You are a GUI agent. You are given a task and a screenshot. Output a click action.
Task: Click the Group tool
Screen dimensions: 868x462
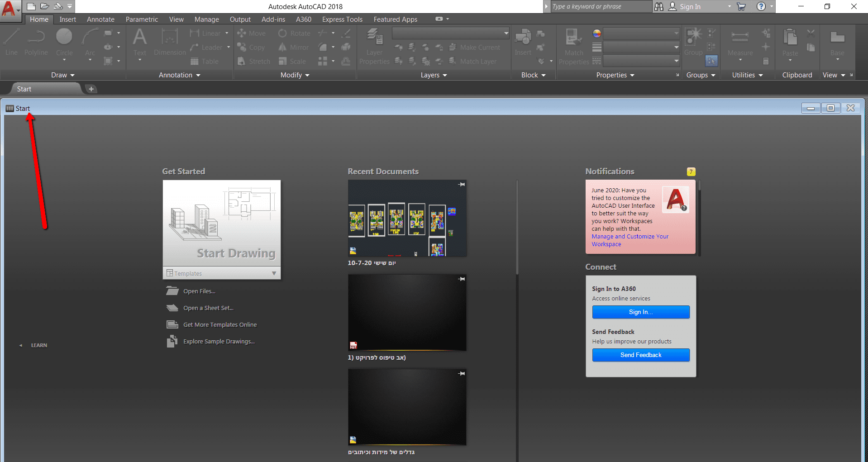pyautogui.click(x=693, y=42)
